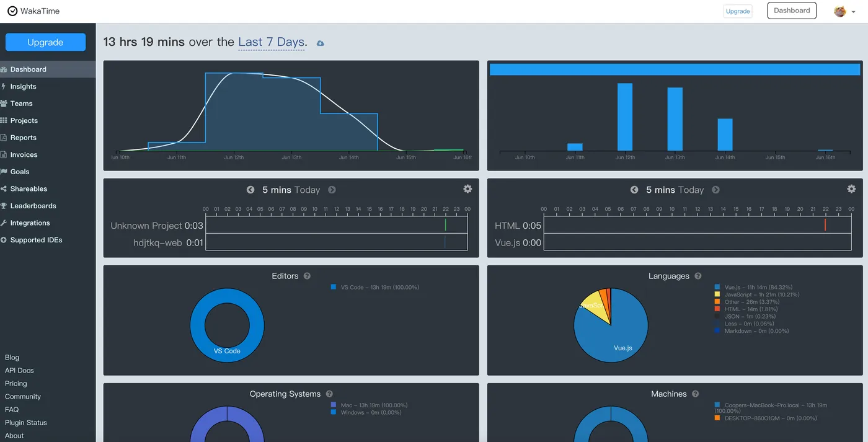
Task: Click help icon beside Machines title
Action: click(x=696, y=394)
